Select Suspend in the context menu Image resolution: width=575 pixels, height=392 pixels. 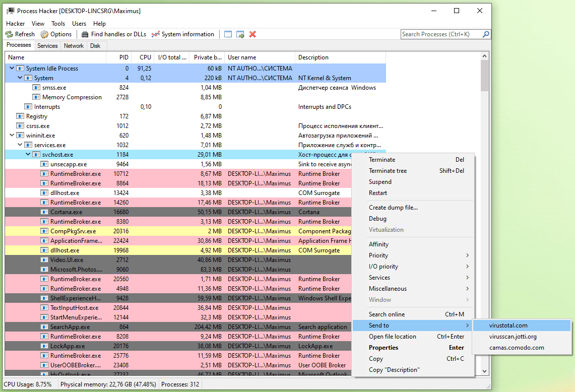pos(413,182)
